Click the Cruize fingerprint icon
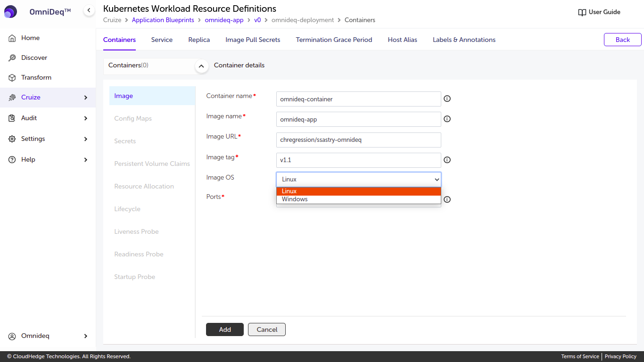Screen dimensions: 644x362 [12, 97]
